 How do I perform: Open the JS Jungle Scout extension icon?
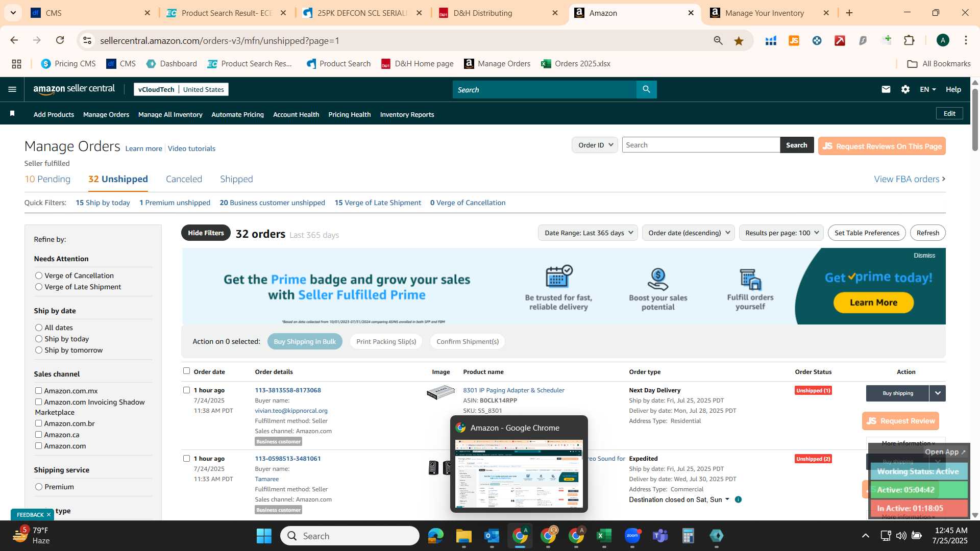[794, 41]
